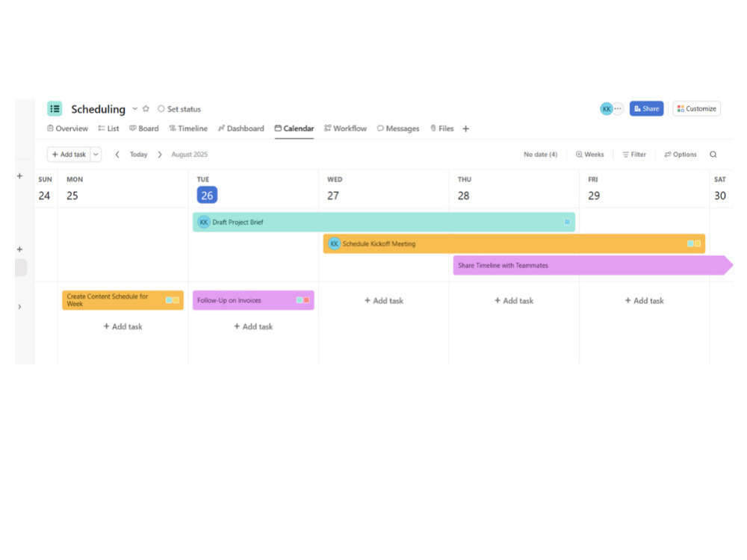Click color tags on Schedule Kickoff Meeting
747x560 pixels.
(x=694, y=244)
